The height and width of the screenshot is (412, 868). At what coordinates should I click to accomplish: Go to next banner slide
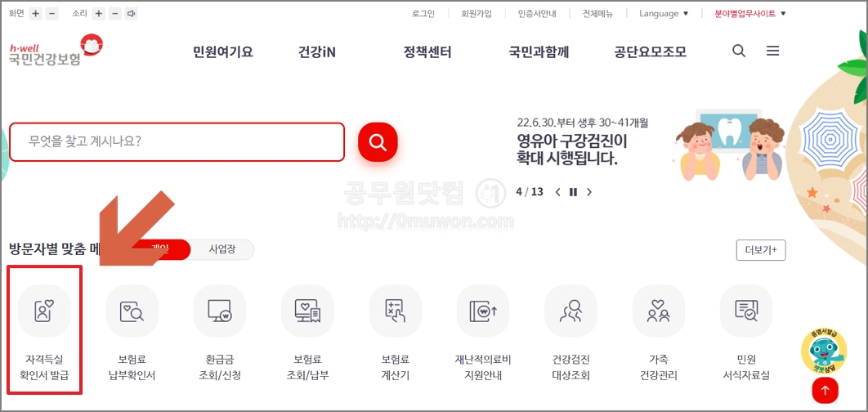(x=589, y=192)
